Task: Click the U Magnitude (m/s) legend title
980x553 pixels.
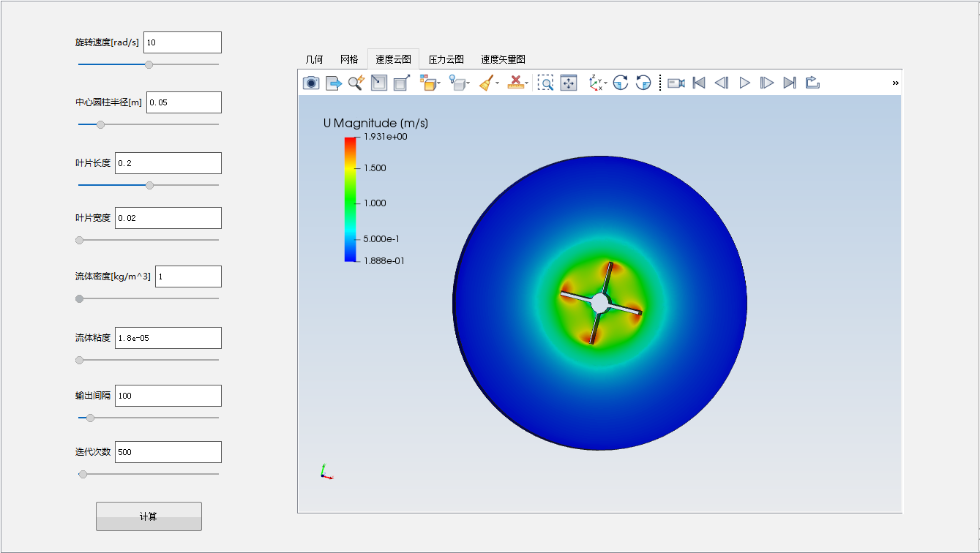Action: click(x=375, y=123)
